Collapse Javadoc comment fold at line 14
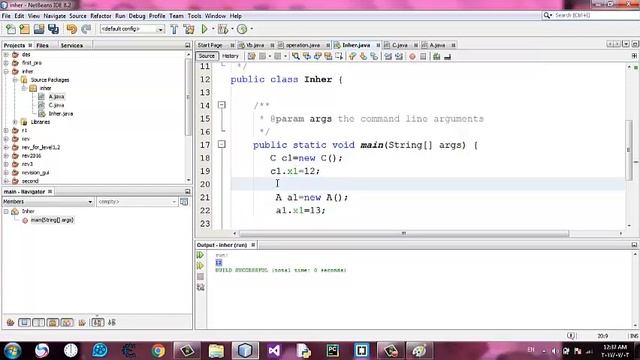Image resolution: width=640 pixels, height=360 pixels. coord(222,105)
